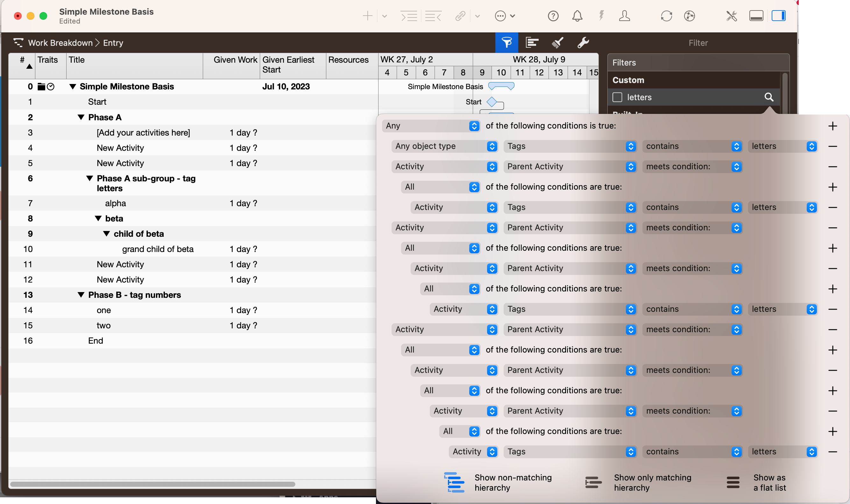Collapse the beta group

[x=98, y=218]
